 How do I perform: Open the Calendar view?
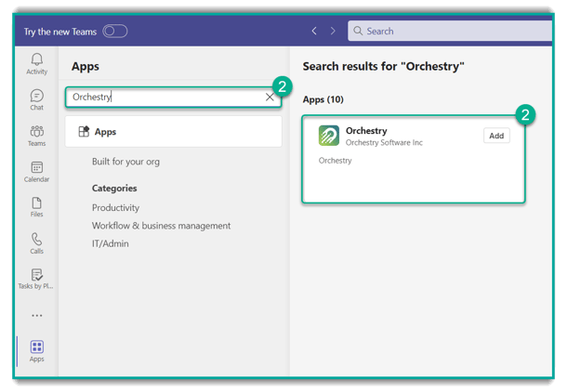click(x=36, y=172)
